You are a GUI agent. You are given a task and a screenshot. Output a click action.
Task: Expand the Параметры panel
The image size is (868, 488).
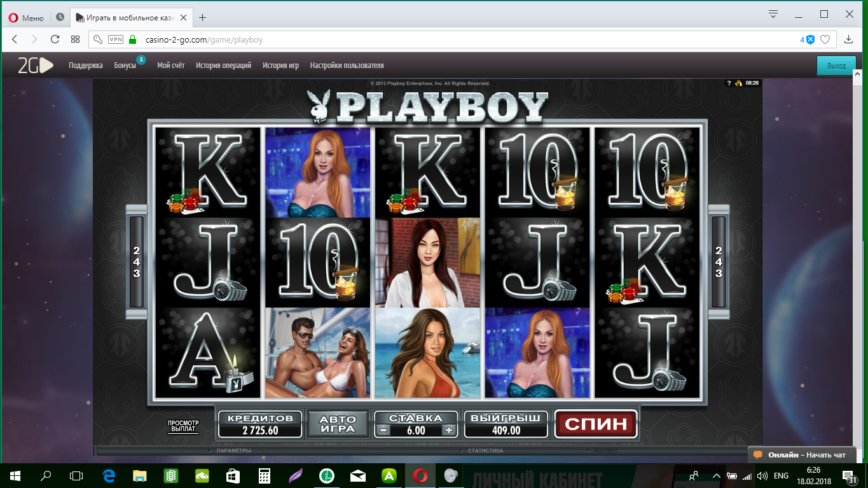233,450
